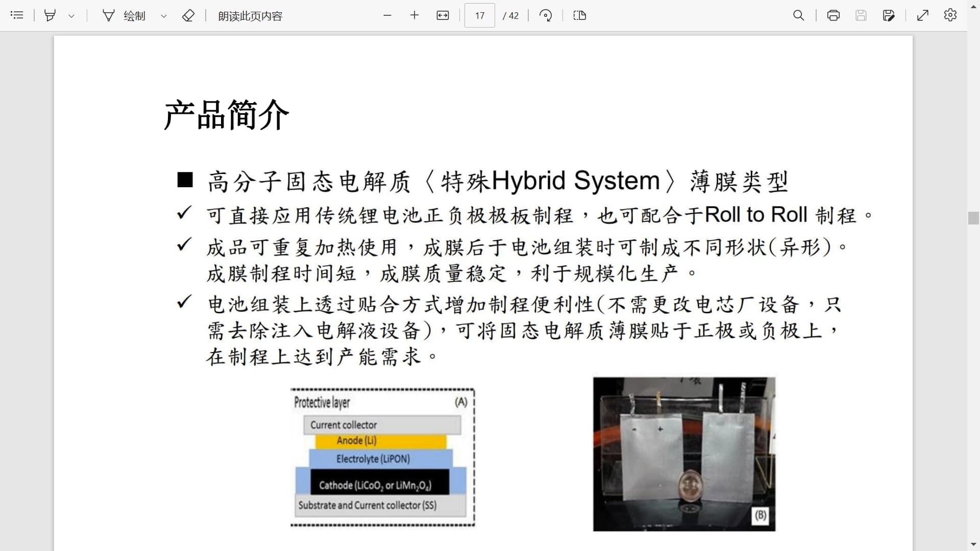Expand the draw tool options chevron
Screen dimensions: 980x551
pyautogui.click(x=164, y=16)
